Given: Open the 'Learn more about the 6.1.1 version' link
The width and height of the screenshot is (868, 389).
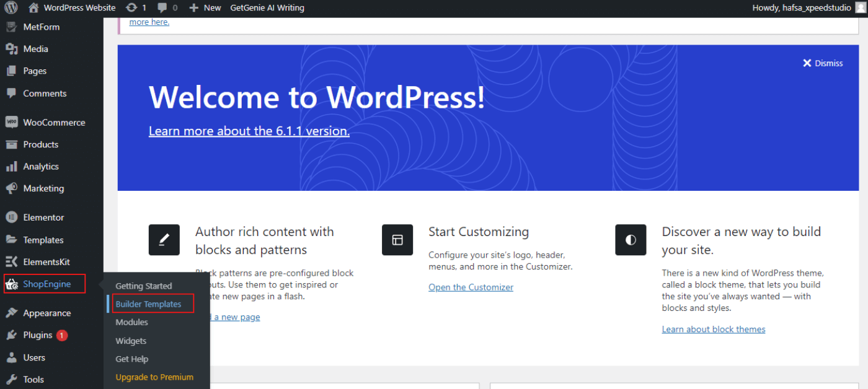Looking at the screenshot, I should click(249, 131).
